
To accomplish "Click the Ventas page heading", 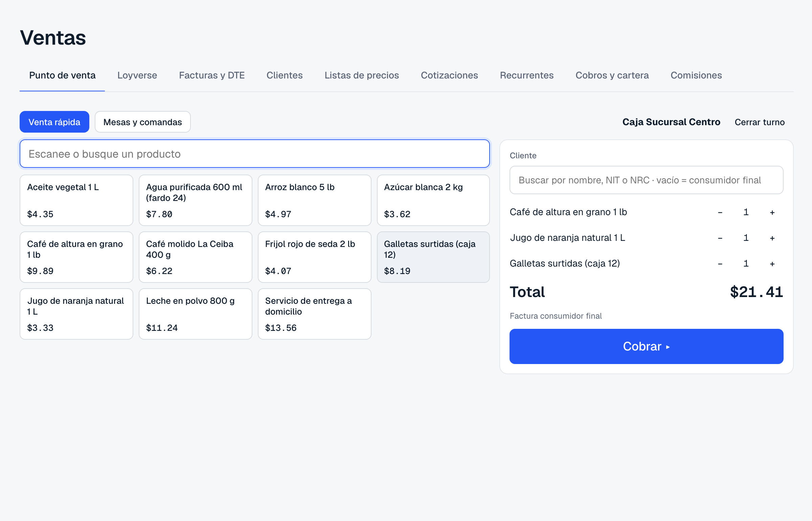I will click(x=53, y=38).
